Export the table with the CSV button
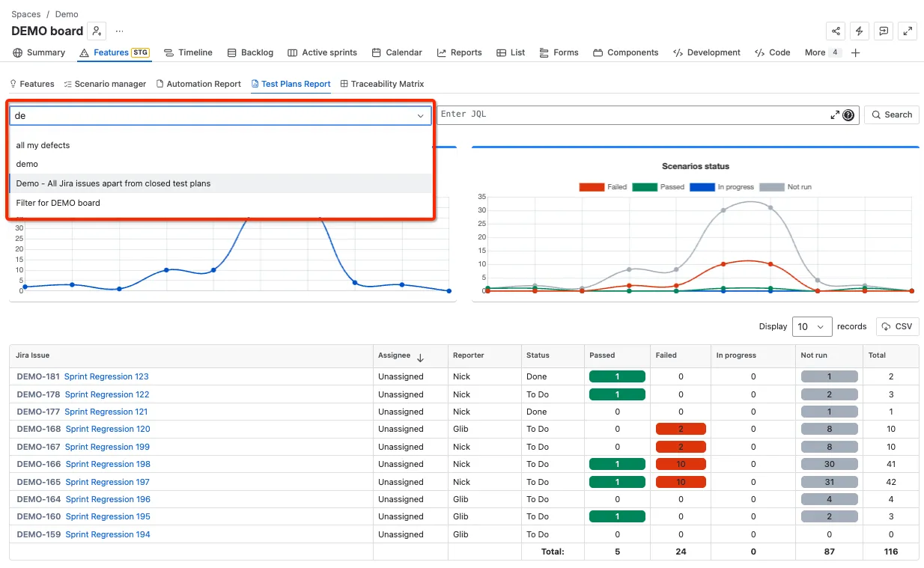The width and height of the screenshot is (924, 568). point(898,326)
